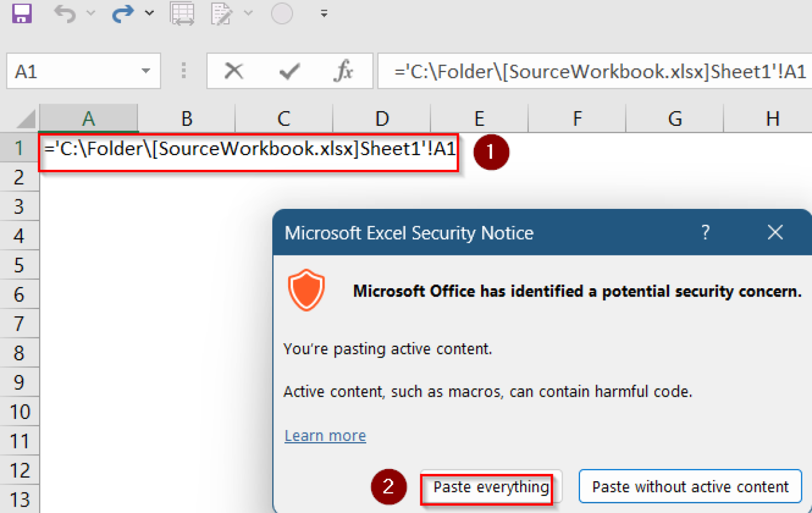Open the Learn more link
812x513 pixels.
coord(325,435)
